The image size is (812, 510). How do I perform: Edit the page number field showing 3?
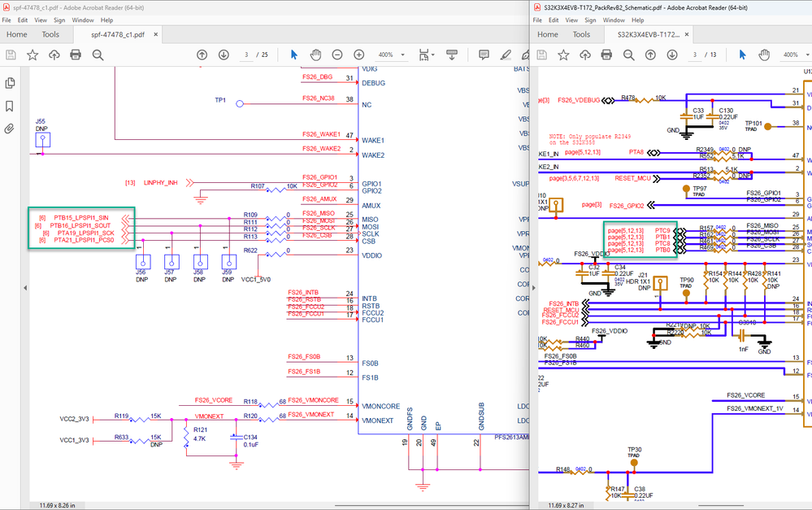(x=245, y=54)
